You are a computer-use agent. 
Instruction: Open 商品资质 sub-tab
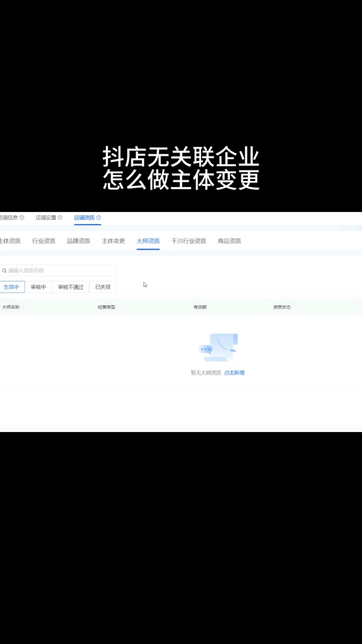pos(229,241)
